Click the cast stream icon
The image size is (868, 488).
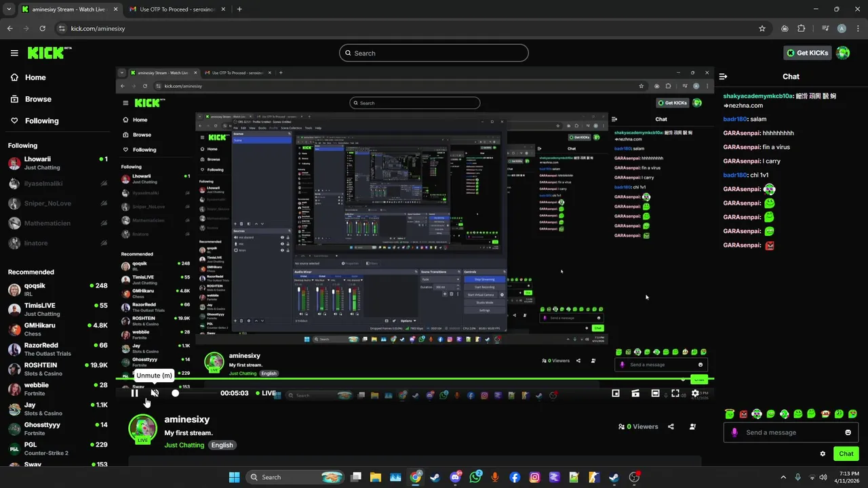[x=635, y=393]
